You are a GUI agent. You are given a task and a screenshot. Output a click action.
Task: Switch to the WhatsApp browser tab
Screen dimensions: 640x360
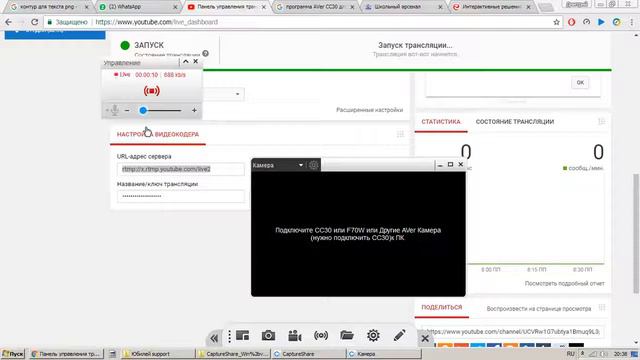(x=137, y=7)
